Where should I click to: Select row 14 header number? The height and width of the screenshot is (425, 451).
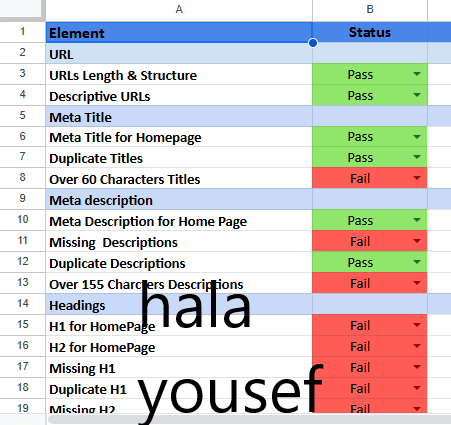(22, 304)
